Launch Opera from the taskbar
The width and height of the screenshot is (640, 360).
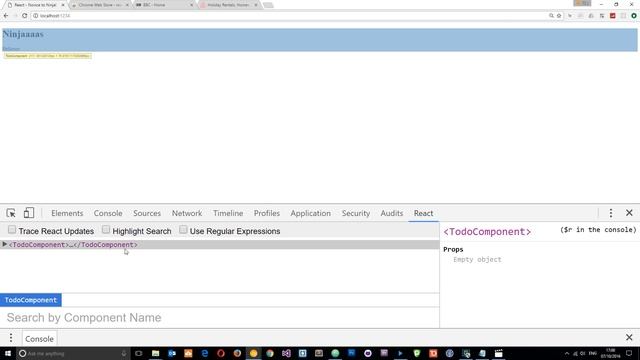tap(221, 353)
